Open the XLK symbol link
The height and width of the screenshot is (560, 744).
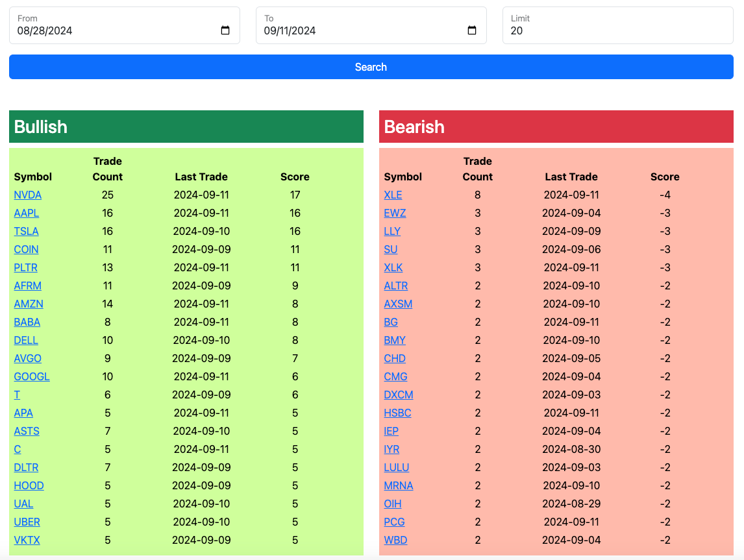point(393,267)
